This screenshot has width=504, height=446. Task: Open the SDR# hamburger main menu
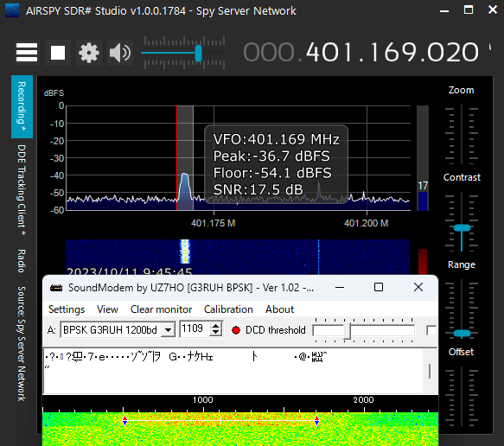click(x=27, y=53)
